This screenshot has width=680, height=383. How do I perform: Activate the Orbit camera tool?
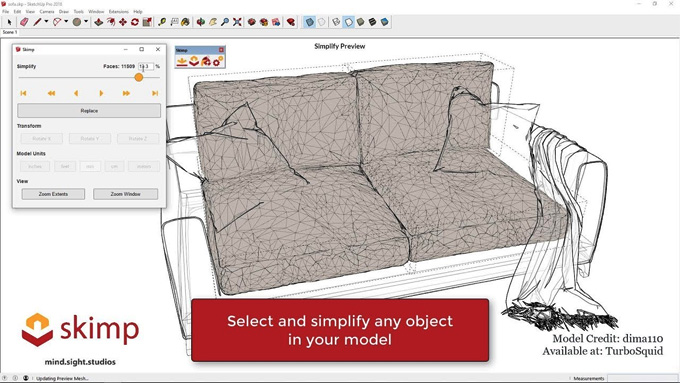point(201,22)
